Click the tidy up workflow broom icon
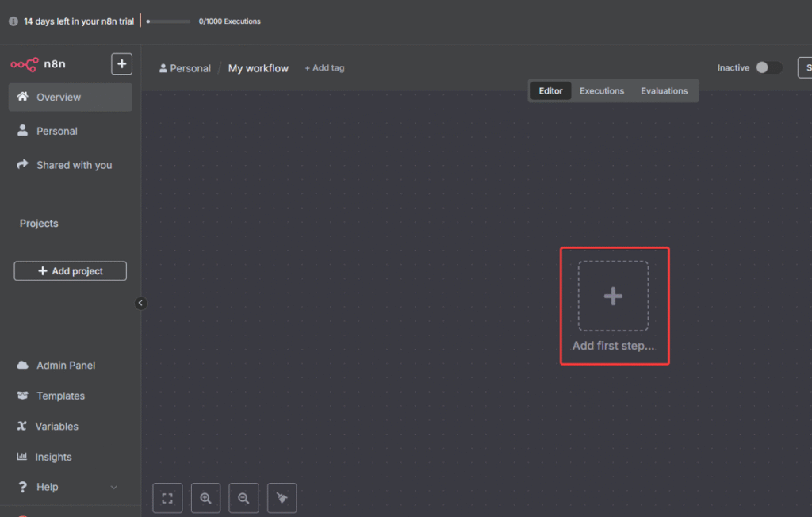 pyautogui.click(x=282, y=498)
